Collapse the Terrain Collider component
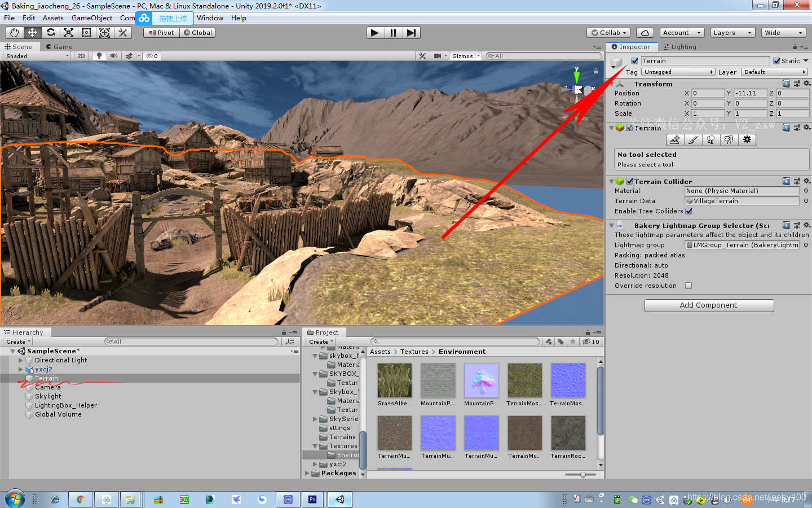 611,182
